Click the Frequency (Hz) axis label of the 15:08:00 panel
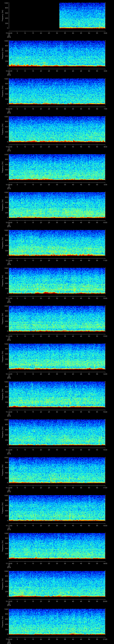Image resolution: width=114 pixels, height=644 pixels. pyautogui.click(x=3, y=167)
